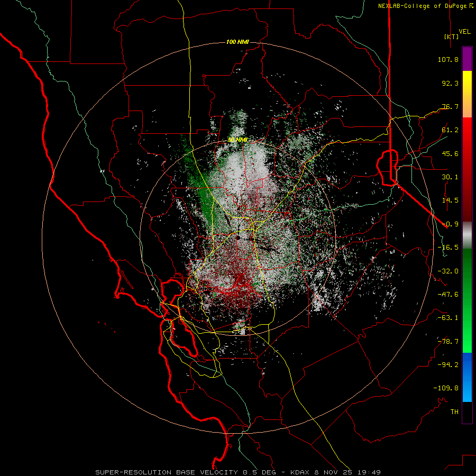Click the -47.6 velocity scale value
The height and width of the screenshot is (476, 476).
[448, 295]
